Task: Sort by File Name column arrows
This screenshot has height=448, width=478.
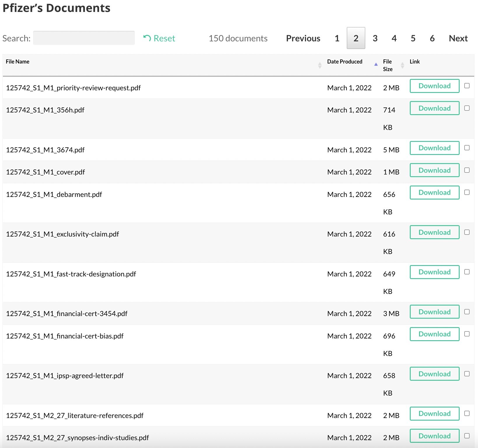Action: [320, 65]
